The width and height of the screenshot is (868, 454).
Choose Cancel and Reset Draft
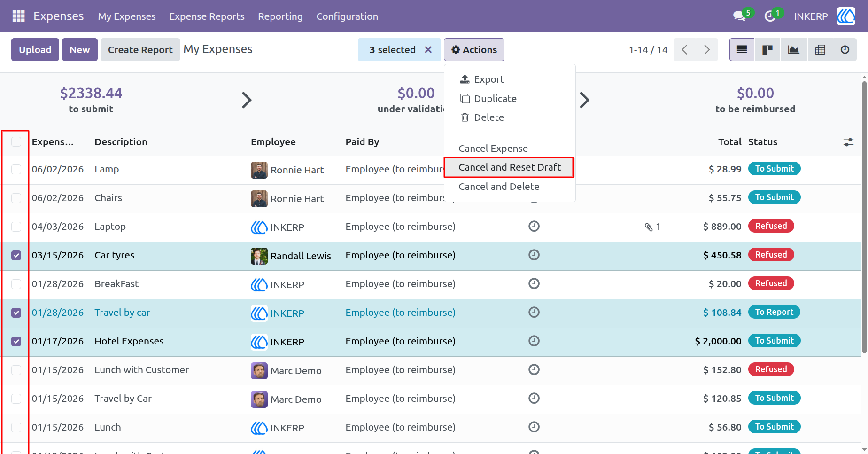tap(510, 167)
